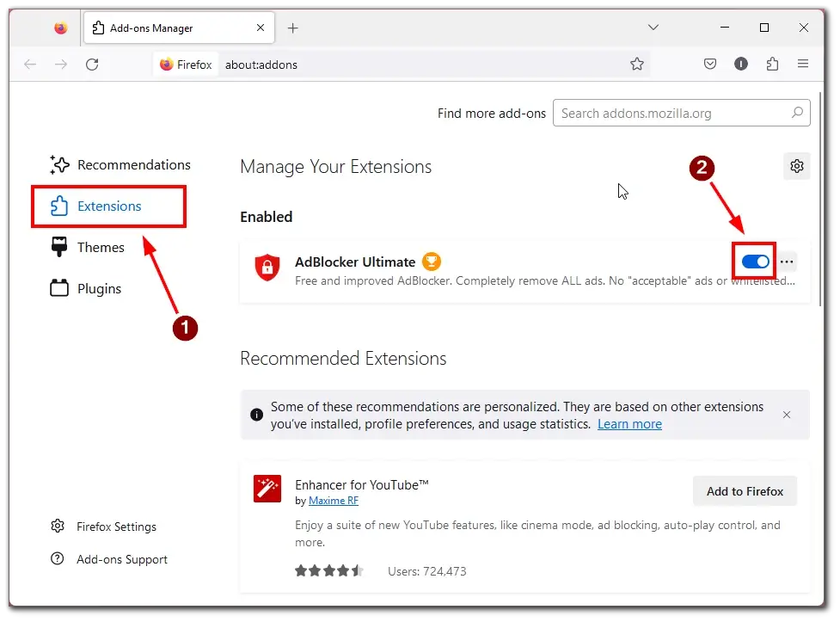The image size is (840, 622).
Task: Open the Extensions puzzle toolbar button
Action: (x=772, y=65)
